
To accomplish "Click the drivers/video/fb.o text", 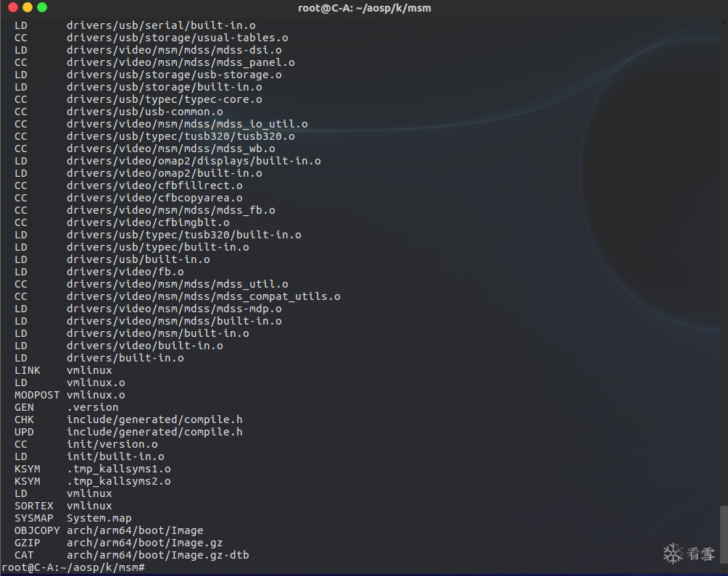I will 125,272.
